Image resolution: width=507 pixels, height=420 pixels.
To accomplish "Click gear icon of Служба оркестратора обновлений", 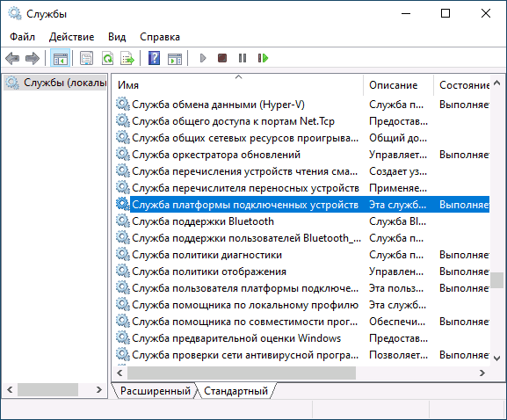I will [123, 154].
